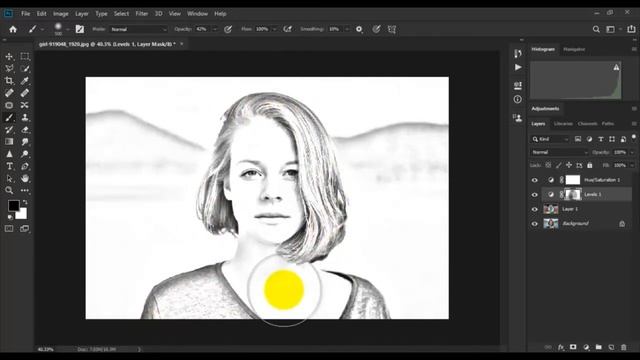The image size is (640, 360).
Task: Switch to the Paths tab
Action: [x=608, y=124]
